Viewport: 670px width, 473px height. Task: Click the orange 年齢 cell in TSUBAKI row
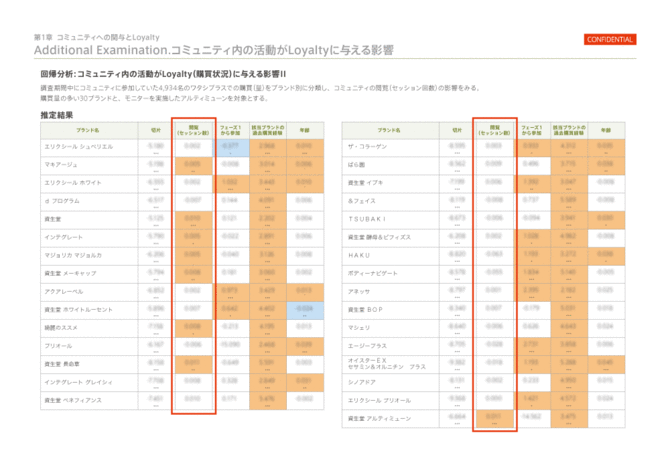pyautogui.click(x=606, y=220)
